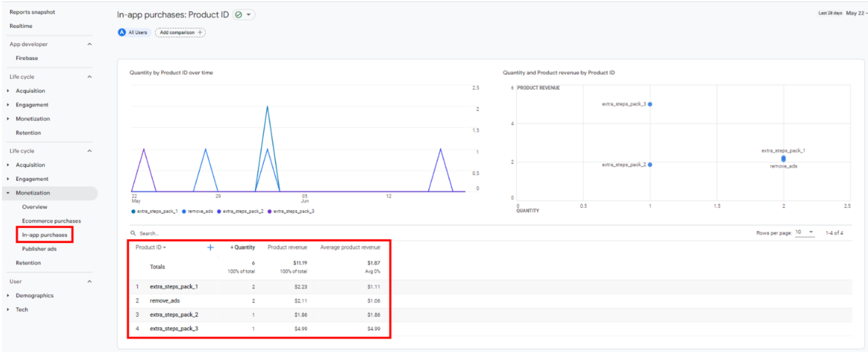The width and height of the screenshot is (868, 352).
Task: Click the $2.11 product revenue cell
Action: click(301, 301)
